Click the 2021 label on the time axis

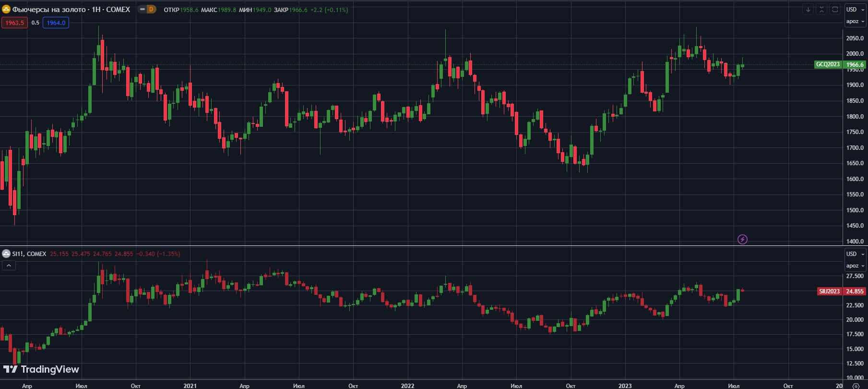190,386
